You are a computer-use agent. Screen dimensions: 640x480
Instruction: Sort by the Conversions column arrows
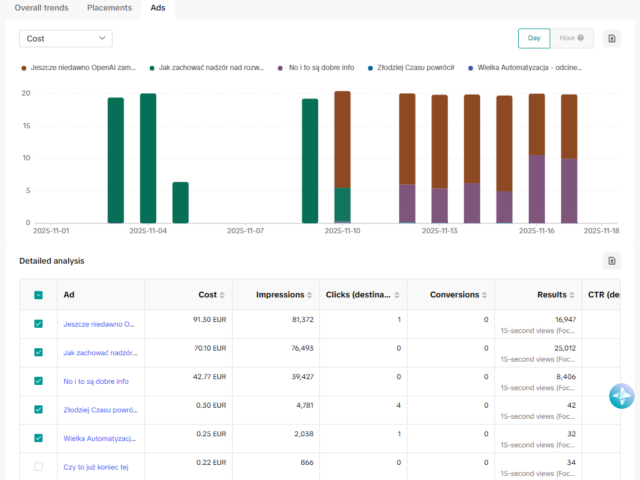point(485,295)
